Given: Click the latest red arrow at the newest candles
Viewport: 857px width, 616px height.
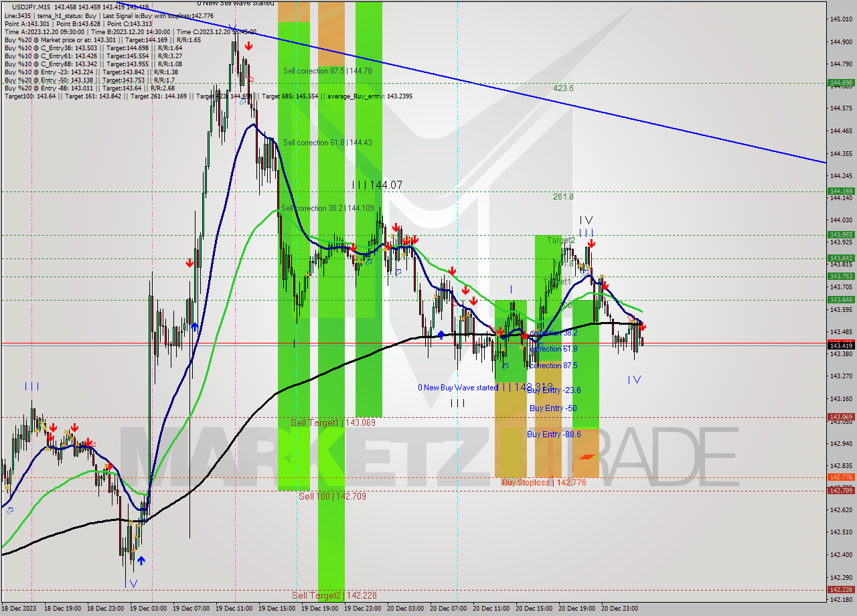Looking at the screenshot, I should 643,326.
